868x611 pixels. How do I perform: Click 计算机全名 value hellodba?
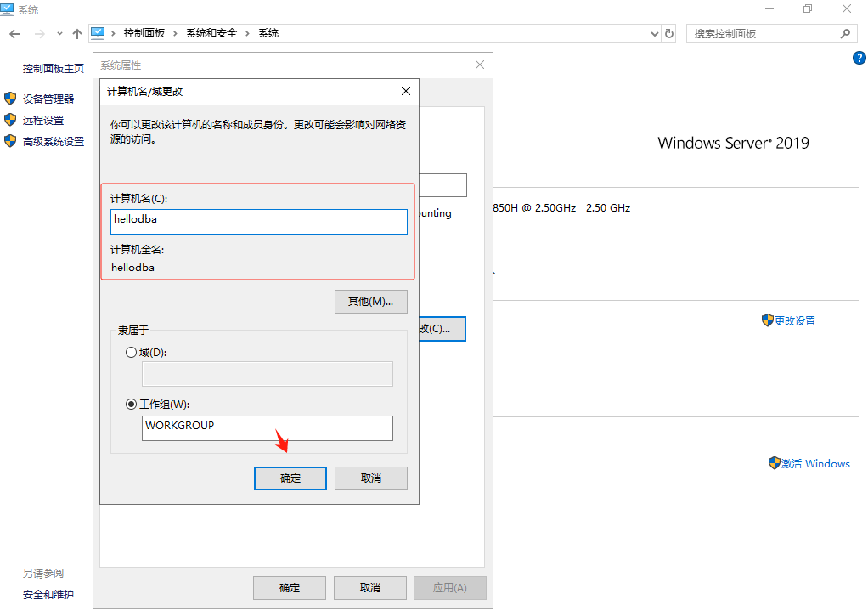click(132, 268)
